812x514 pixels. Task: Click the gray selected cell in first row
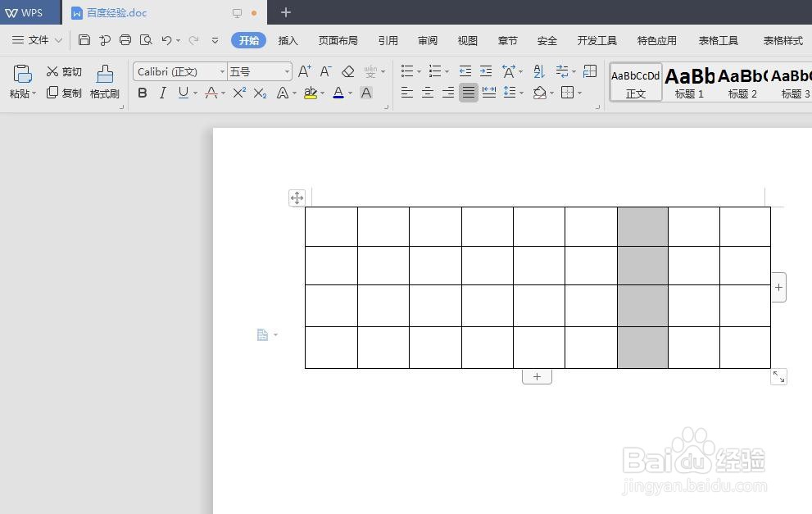(x=642, y=226)
